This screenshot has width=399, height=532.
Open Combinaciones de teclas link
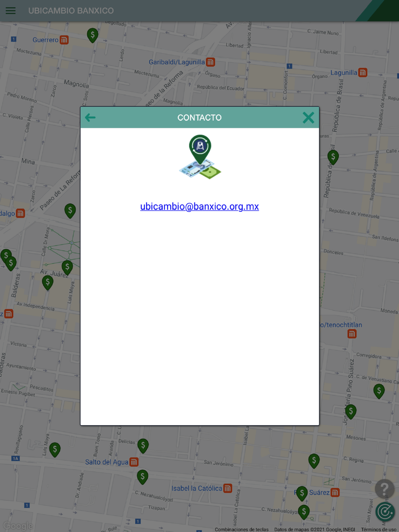click(x=242, y=529)
